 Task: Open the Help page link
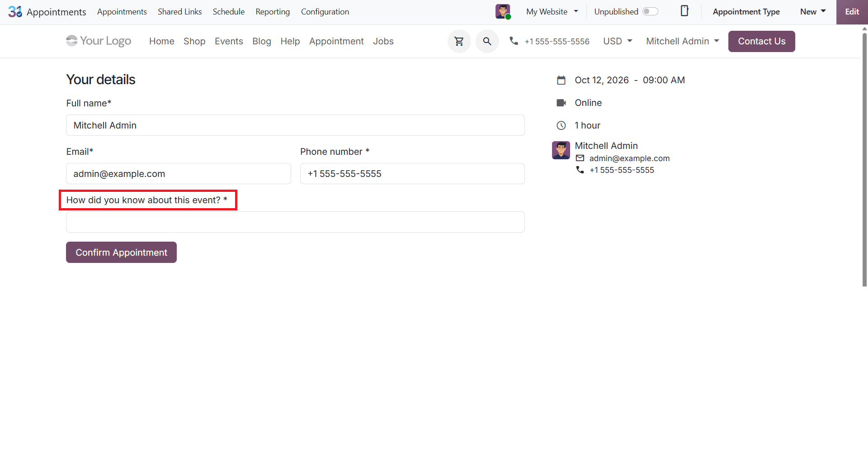point(290,41)
